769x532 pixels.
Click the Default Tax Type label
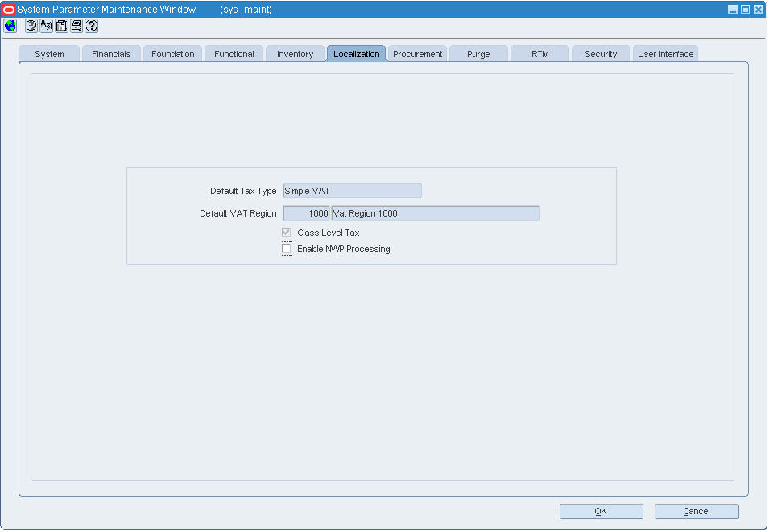click(243, 191)
